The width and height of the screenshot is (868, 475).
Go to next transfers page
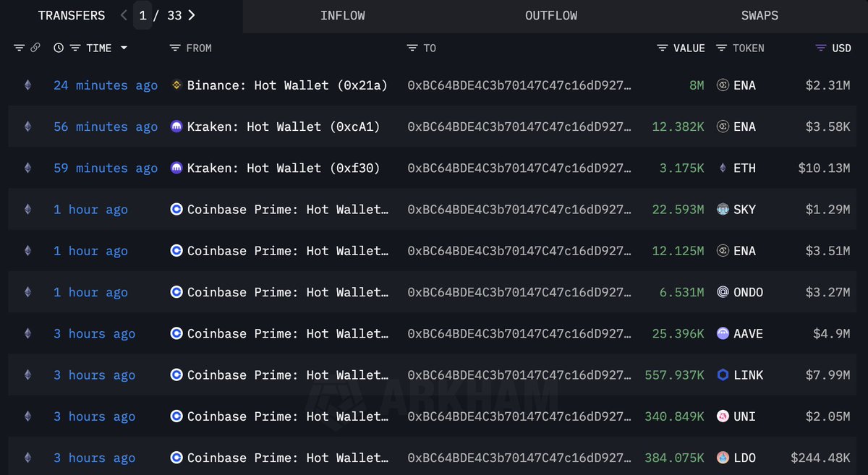191,15
